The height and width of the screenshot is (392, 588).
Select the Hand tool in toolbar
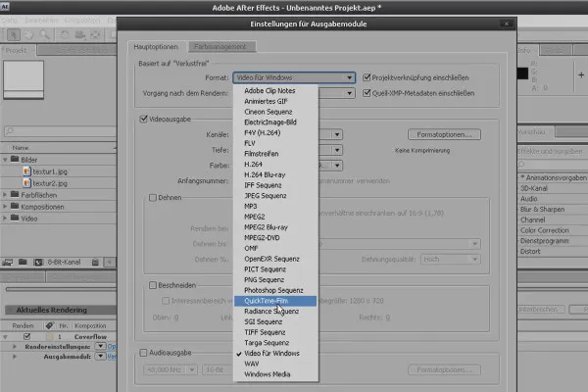pos(28,35)
